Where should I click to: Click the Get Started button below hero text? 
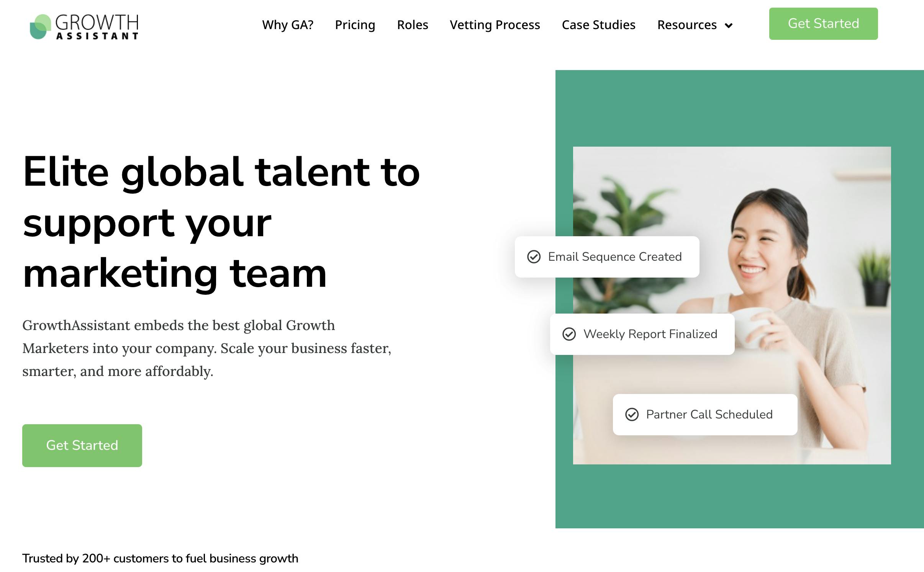pyautogui.click(x=82, y=445)
